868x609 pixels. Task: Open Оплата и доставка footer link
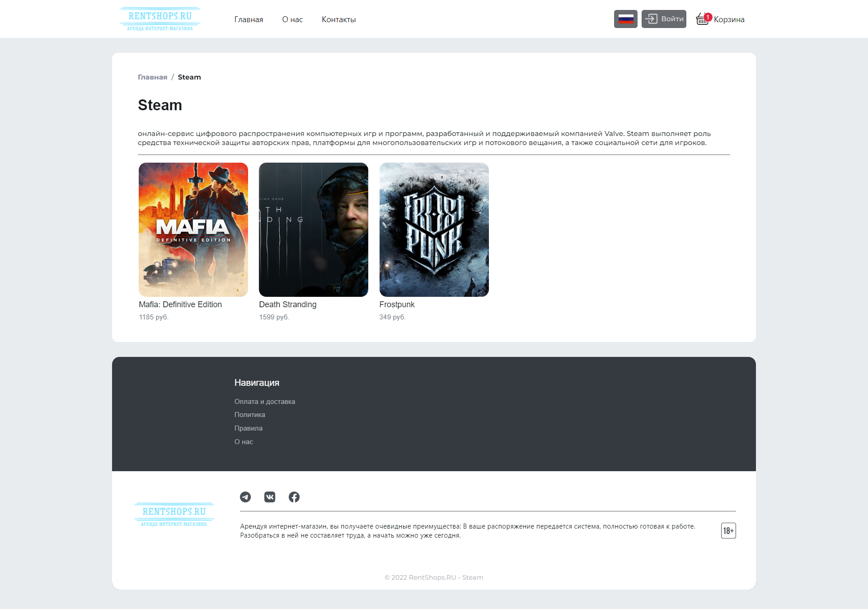point(265,402)
